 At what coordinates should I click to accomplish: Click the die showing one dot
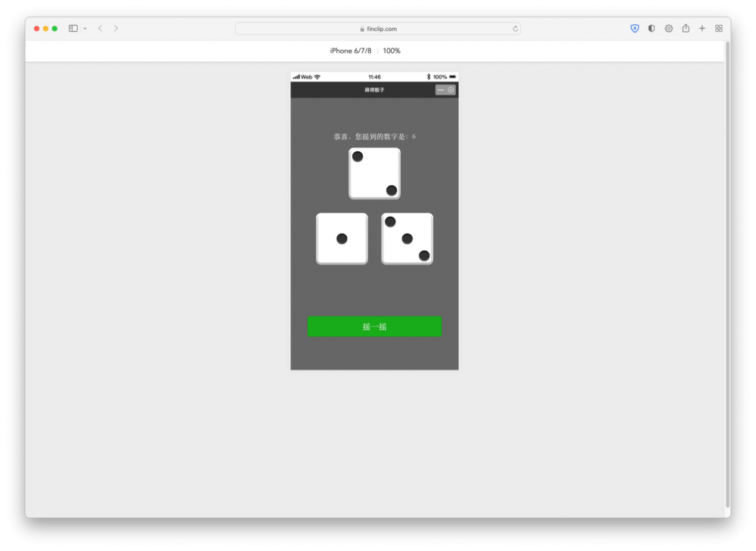342,239
